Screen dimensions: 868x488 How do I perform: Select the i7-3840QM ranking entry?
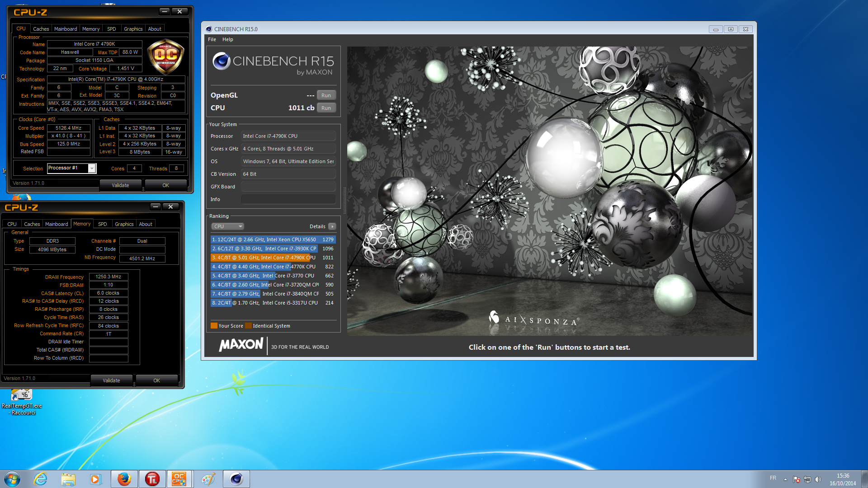[x=273, y=294]
